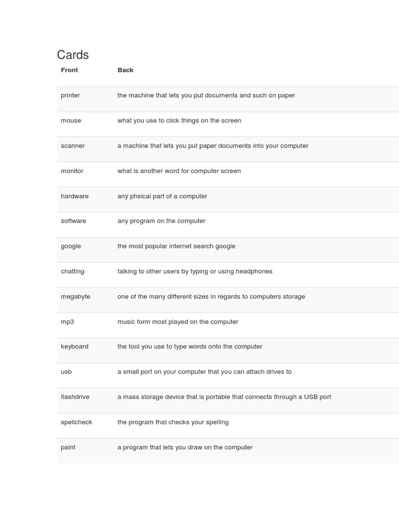Select the "printer" card term
Image resolution: width=399 pixels, height=532 pixels.
(x=70, y=96)
